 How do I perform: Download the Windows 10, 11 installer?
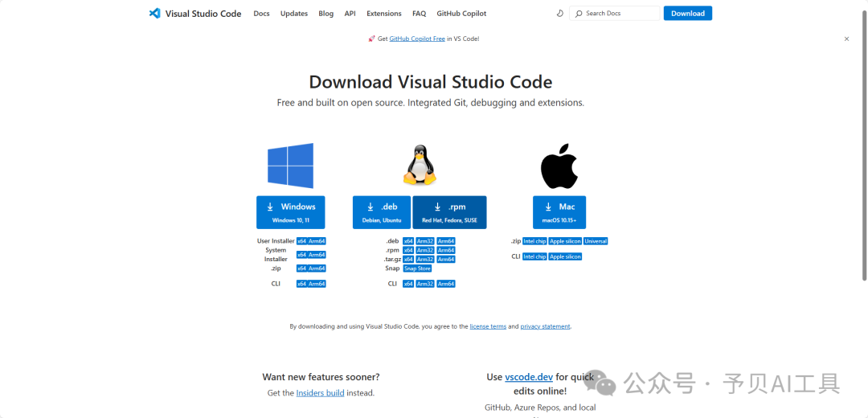pyautogui.click(x=291, y=212)
